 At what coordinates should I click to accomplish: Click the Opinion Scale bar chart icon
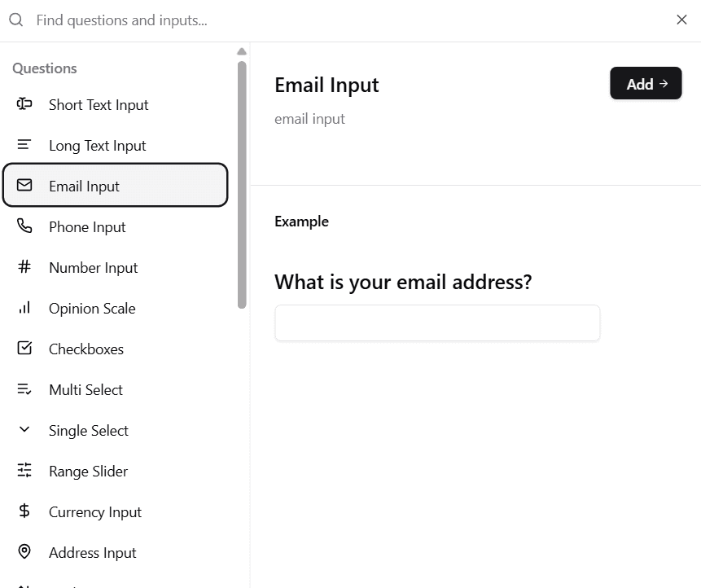(x=24, y=308)
